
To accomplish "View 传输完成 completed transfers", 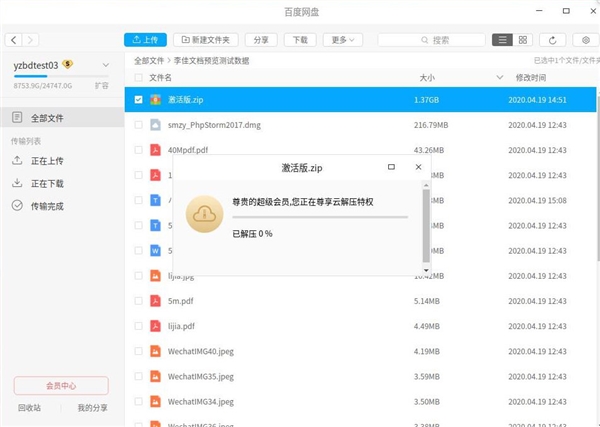I will click(x=46, y=206).
